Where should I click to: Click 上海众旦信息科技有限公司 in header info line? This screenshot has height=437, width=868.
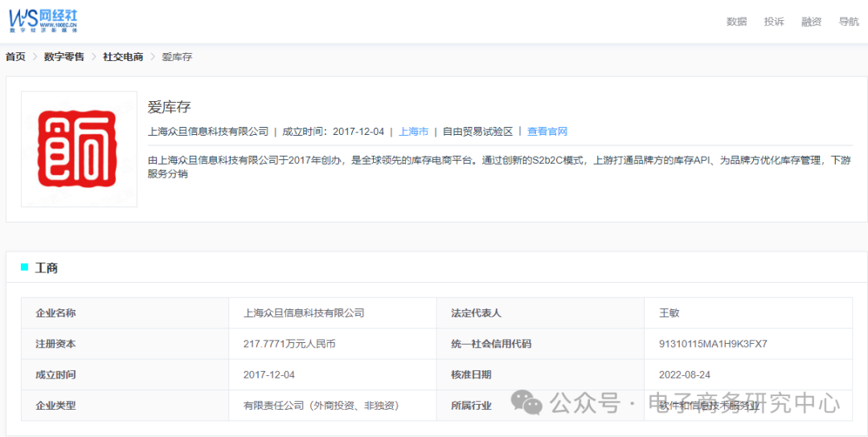coord(208,132)
